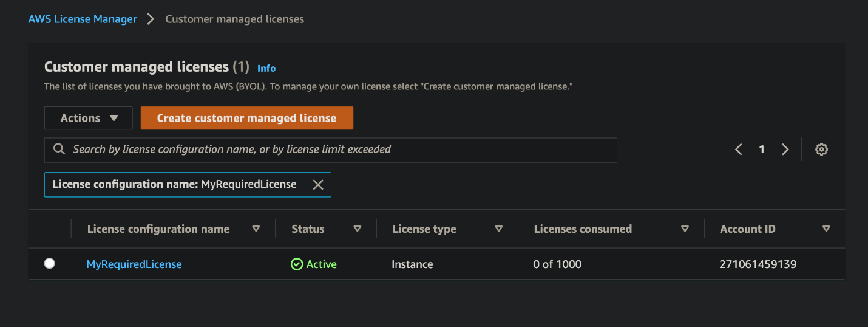Image resolution: width=868 pixels, height=327 pixels.
Task: Sort by Status column arrow
Action: tap(358, 229)
